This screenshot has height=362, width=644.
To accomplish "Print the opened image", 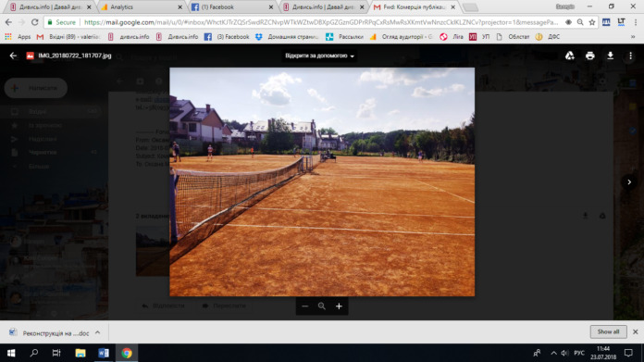I will pos(589,56).
